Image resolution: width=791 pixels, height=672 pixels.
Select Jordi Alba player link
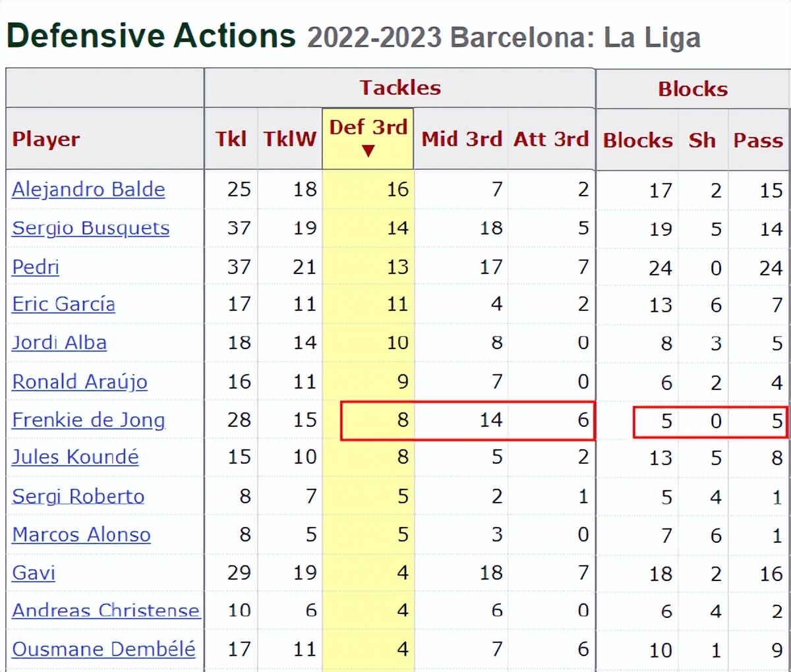tap(59, 343)
